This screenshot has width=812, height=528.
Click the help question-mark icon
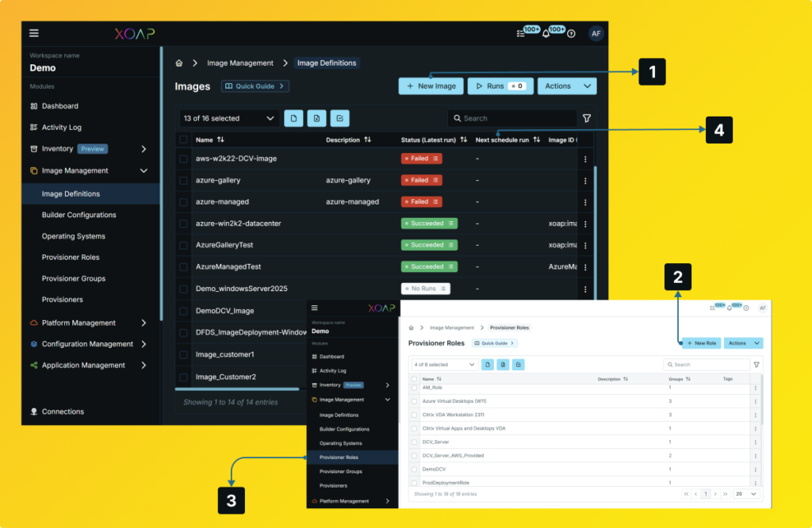point(571,33)
